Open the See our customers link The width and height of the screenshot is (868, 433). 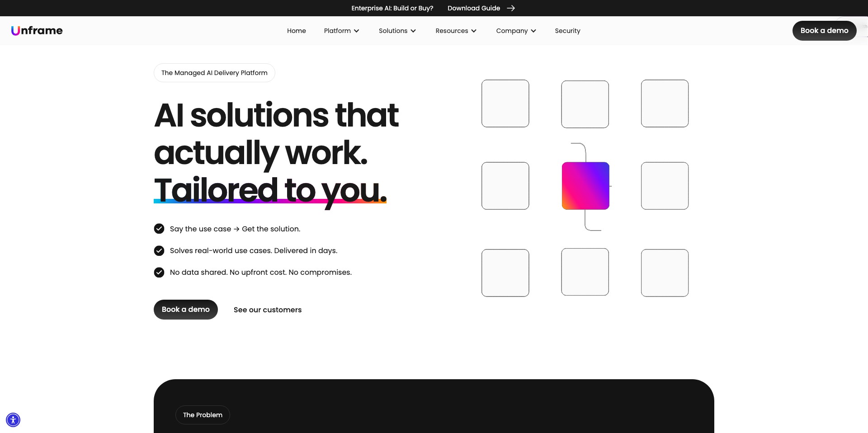[x=268, y=310]
